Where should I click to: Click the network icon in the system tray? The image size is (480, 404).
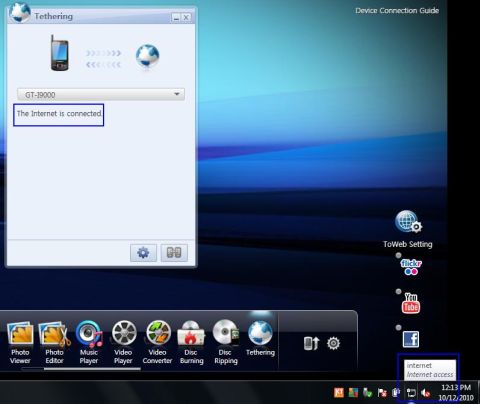pos(411,393)
